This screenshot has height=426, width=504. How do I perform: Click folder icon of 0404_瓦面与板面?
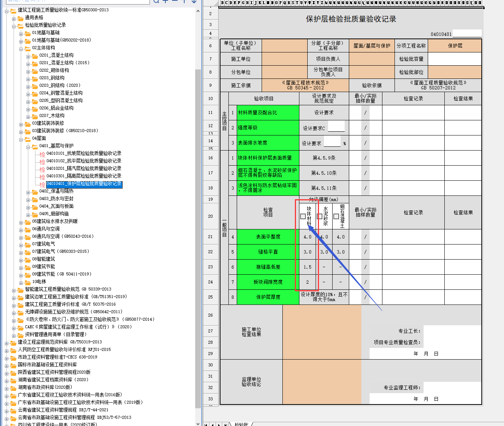coord(35,206)
